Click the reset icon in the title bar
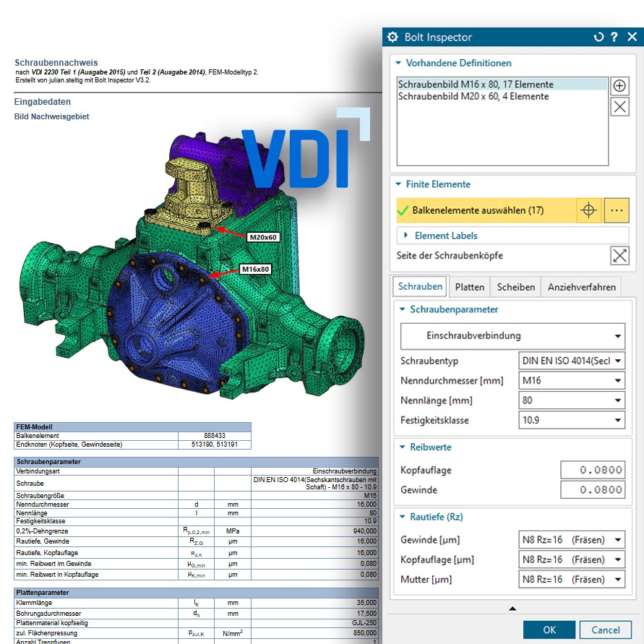This screenshot has height=644, width=644. (x=598, y=36)
